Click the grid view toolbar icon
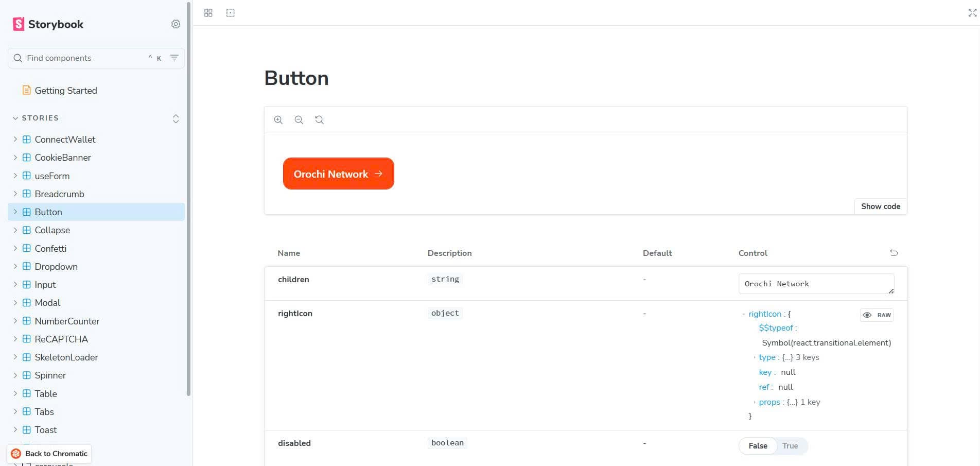This screenshot has width=980, height=466. point(208,13)
